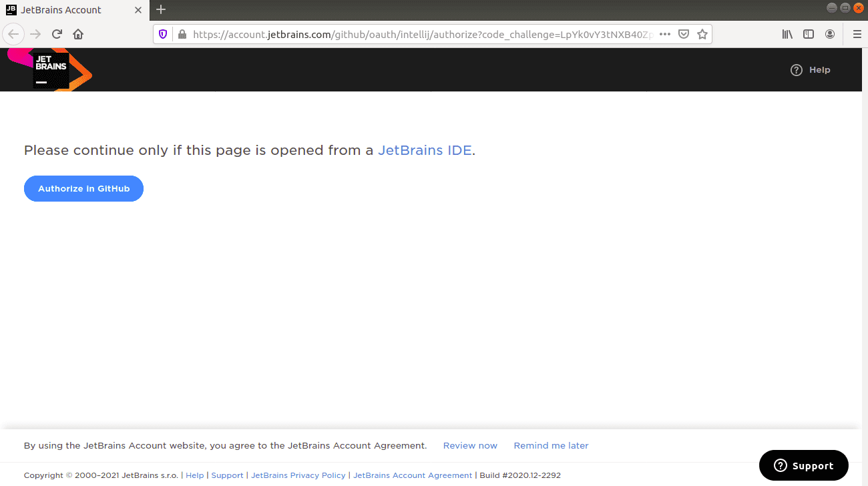Reload the page with refresh icon
This screenshot has height=486, width=868.
(57, 34)
